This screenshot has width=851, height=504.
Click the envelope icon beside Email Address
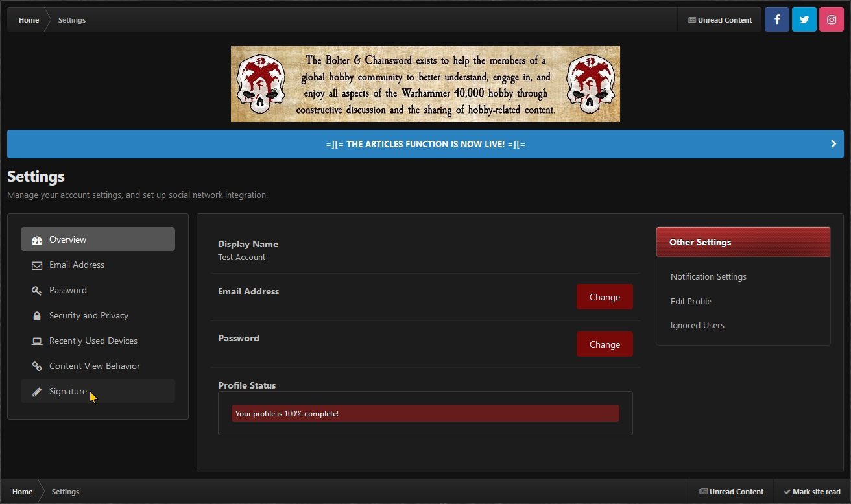37,265
